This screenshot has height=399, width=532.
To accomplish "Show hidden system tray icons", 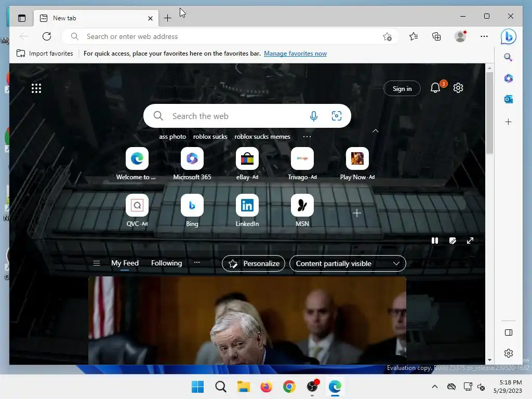I will click(x=435, y=387).
